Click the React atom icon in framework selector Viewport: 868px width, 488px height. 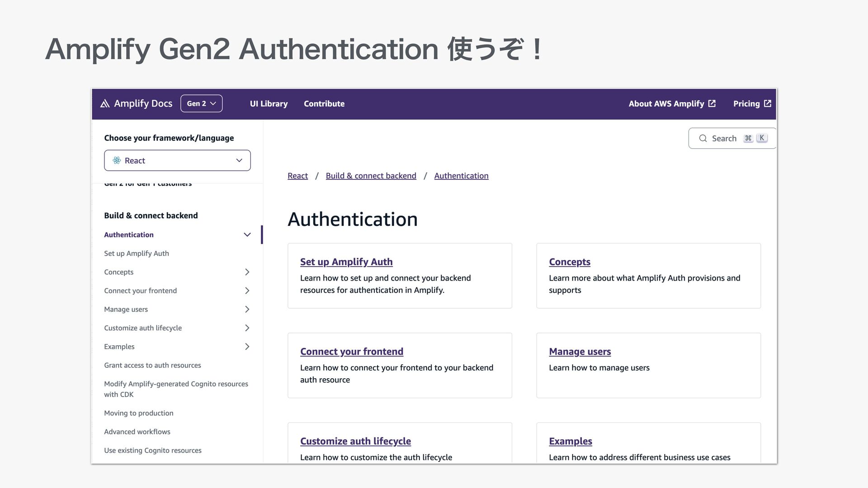(117, 160)
